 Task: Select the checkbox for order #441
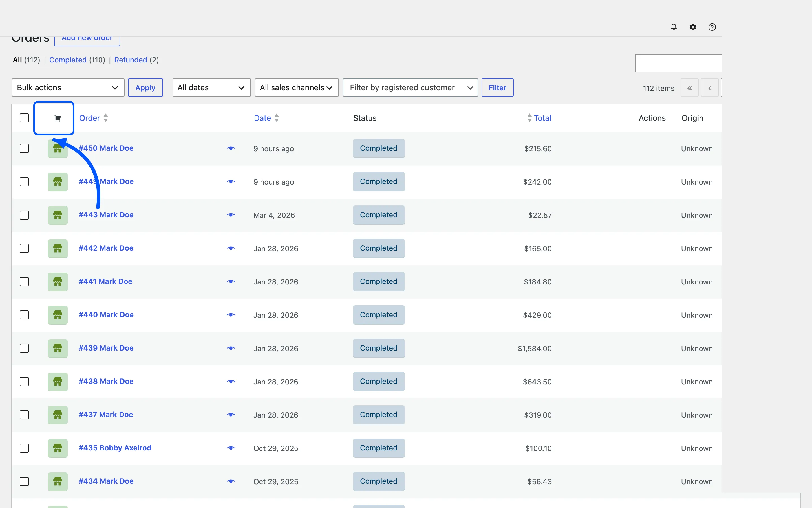tap(24, 282)
